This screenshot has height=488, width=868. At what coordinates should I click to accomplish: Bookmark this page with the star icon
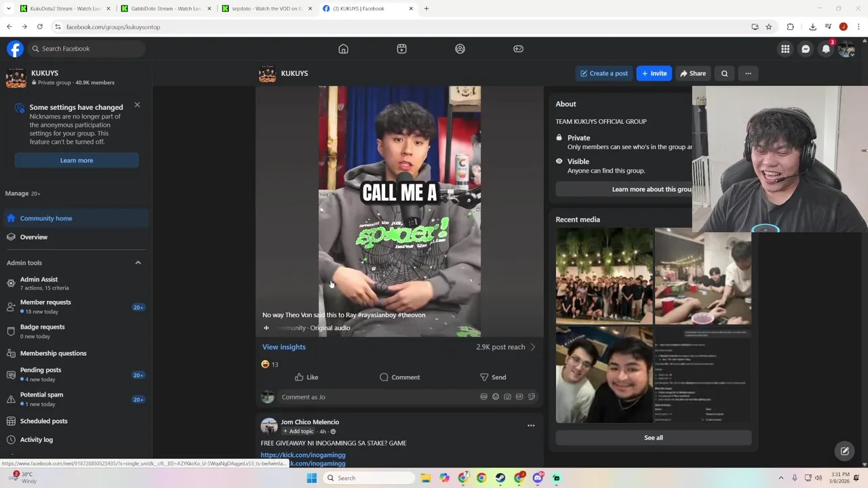768,26
